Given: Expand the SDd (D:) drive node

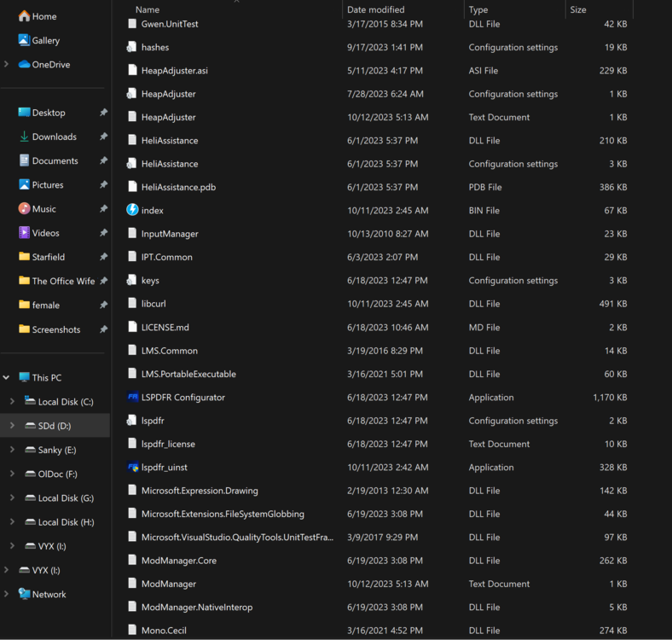Looking at the screenshot, I should click(13, 426).
